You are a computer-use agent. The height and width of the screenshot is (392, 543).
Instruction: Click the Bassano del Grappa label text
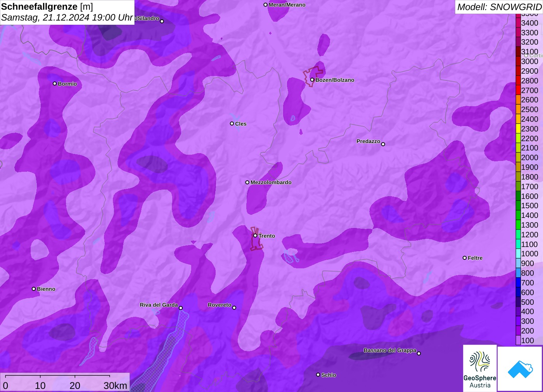tap(390, 350)
